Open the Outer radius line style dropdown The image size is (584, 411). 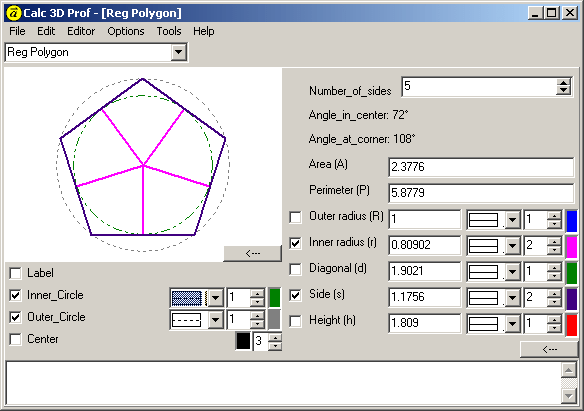(x=512, y=220)
